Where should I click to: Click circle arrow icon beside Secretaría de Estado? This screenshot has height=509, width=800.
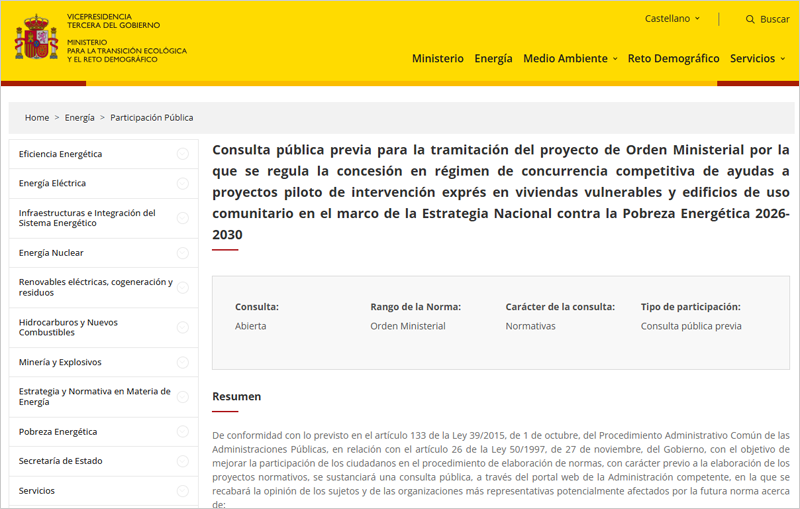[x=183, y=461]
